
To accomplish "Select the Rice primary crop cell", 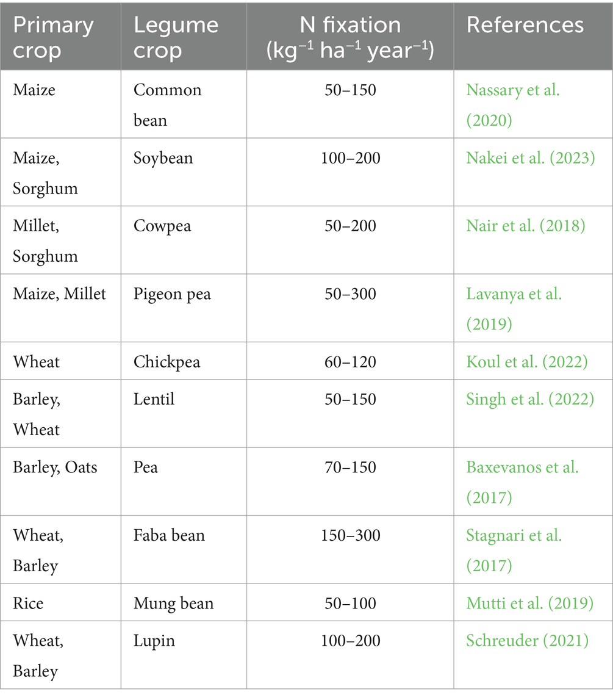I will 28,604.
